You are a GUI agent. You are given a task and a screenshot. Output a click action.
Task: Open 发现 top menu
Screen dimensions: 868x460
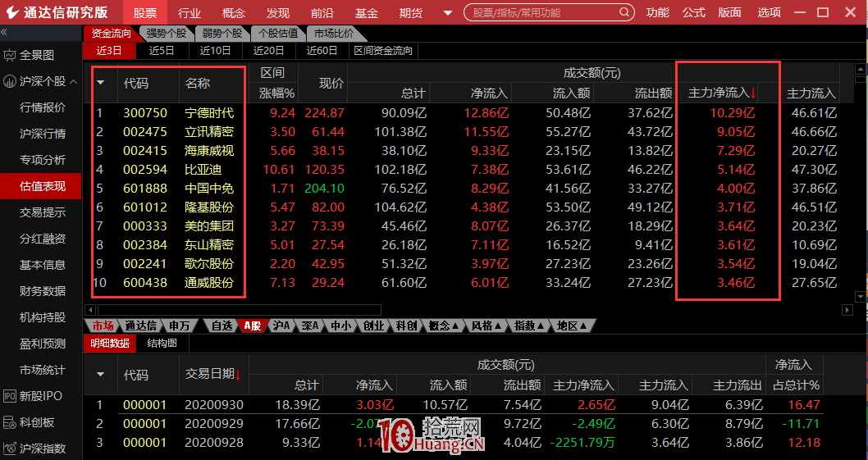click(278, 13)
